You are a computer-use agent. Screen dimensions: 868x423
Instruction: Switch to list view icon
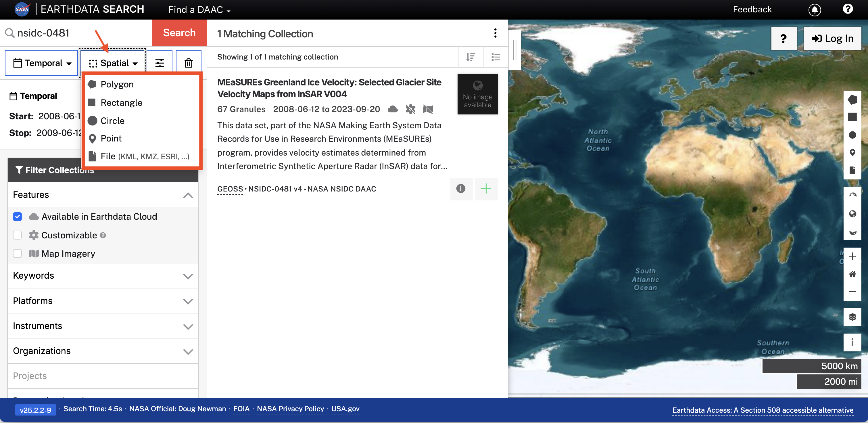pos(495,57)
